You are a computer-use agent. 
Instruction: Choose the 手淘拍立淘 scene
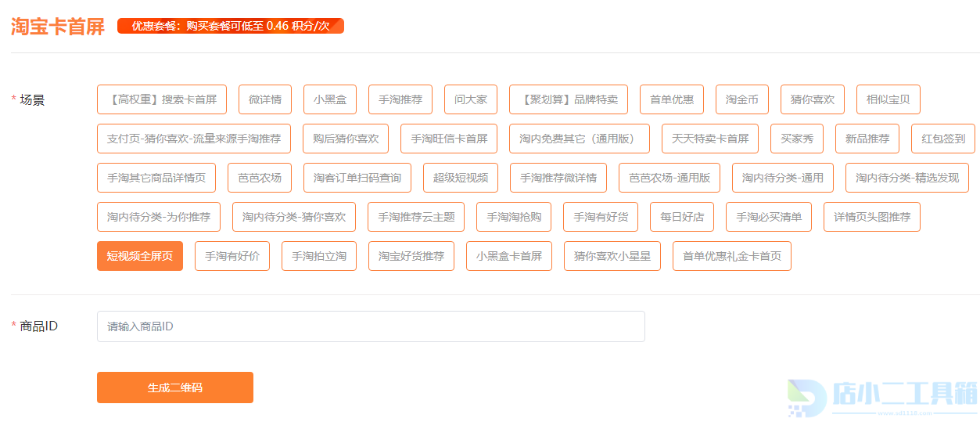[319, 256]
